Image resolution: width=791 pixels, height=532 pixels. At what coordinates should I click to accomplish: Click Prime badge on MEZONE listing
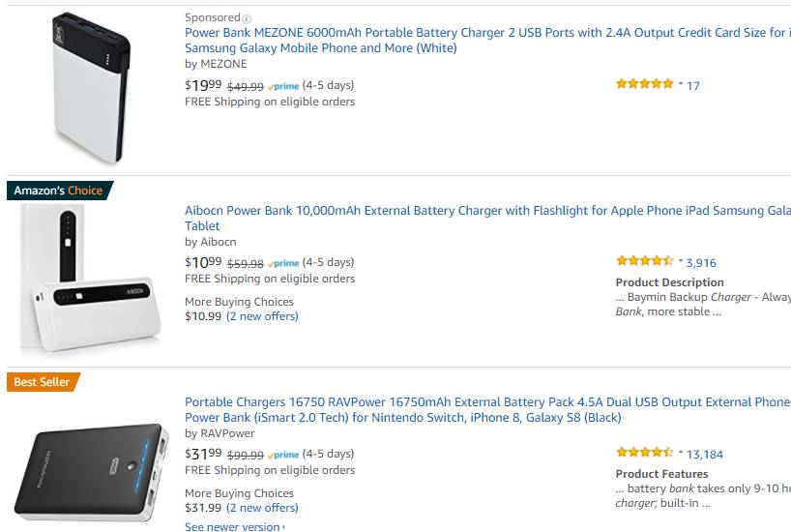pos(283,86)
